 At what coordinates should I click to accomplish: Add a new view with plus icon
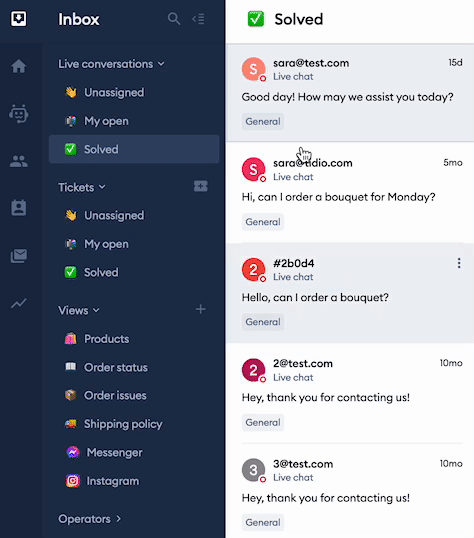click(x=200, y=309)
